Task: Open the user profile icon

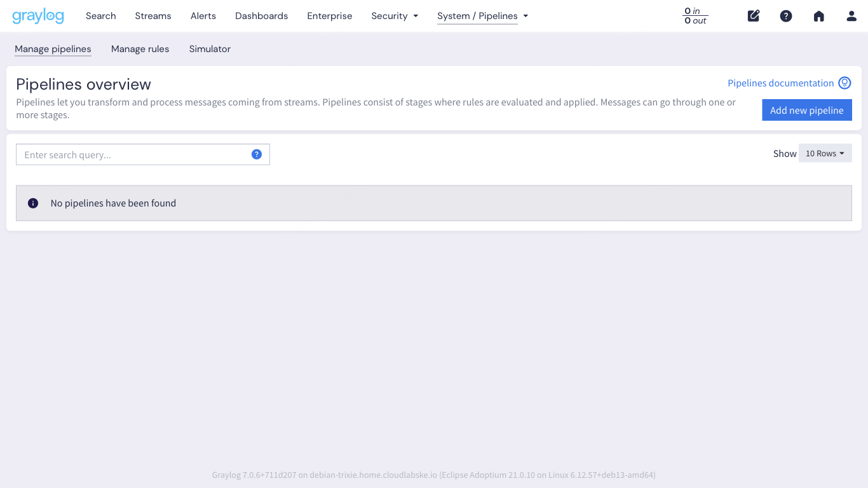Action: [x=851, y=16]
